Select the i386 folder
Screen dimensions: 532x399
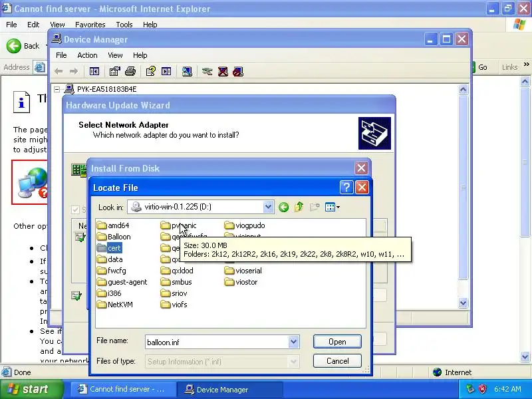[x=109, y=293]
